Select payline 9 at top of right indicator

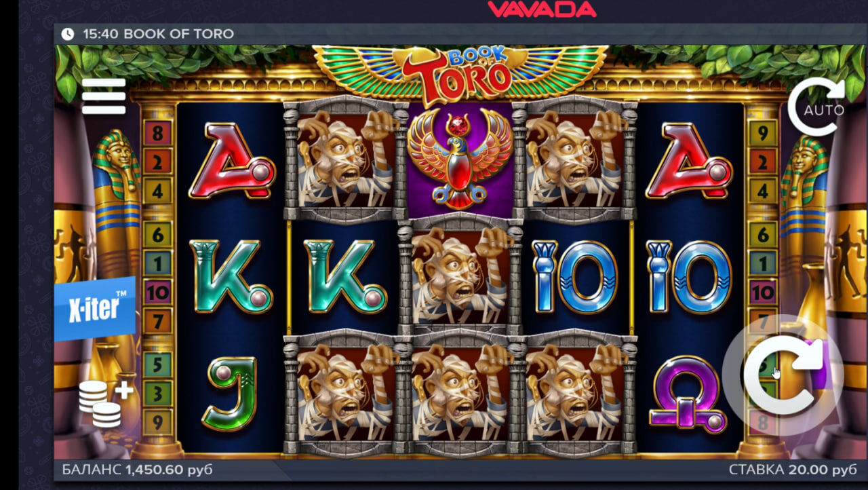coord(762,134)
